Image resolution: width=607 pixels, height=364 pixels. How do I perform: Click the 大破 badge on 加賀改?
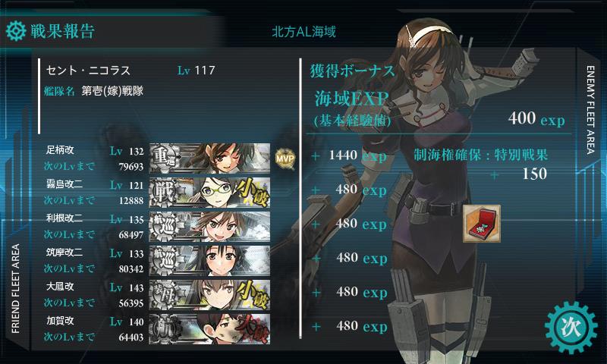252,329
